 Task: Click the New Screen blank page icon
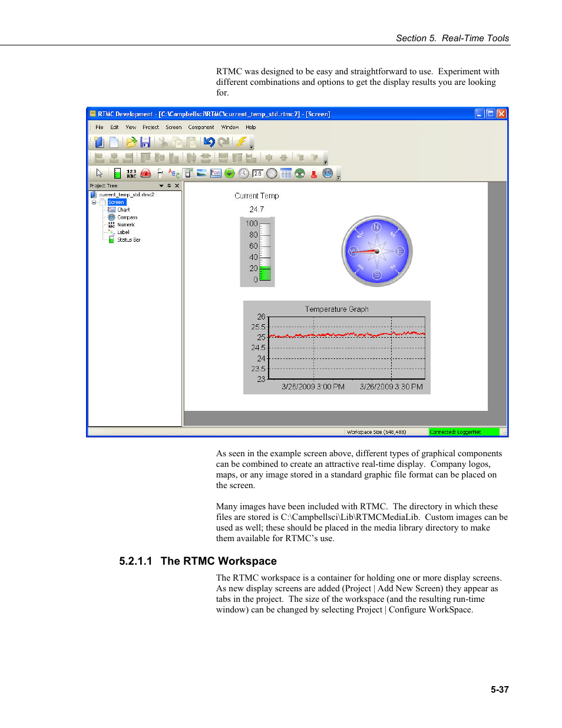coord(114,142)
